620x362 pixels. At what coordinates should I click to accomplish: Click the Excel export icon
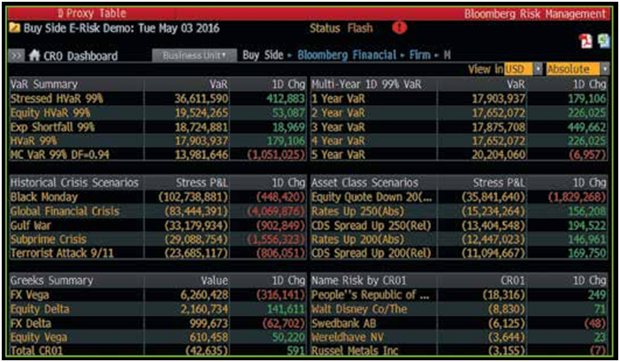603,41
